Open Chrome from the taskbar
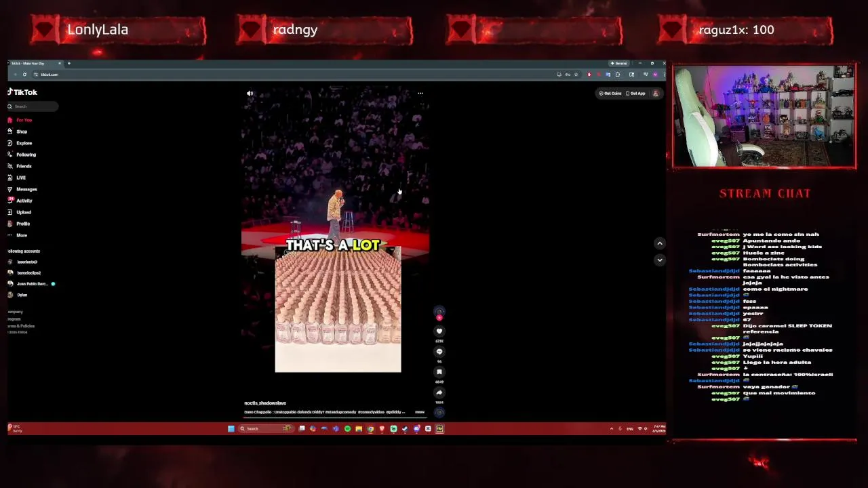This screenshot has width=868, height=488. coord(370,428)
